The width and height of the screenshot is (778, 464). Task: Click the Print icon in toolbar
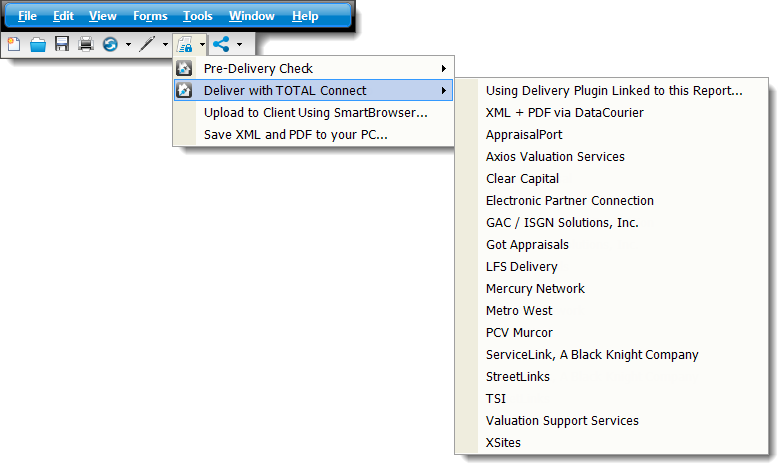(86, 44)
